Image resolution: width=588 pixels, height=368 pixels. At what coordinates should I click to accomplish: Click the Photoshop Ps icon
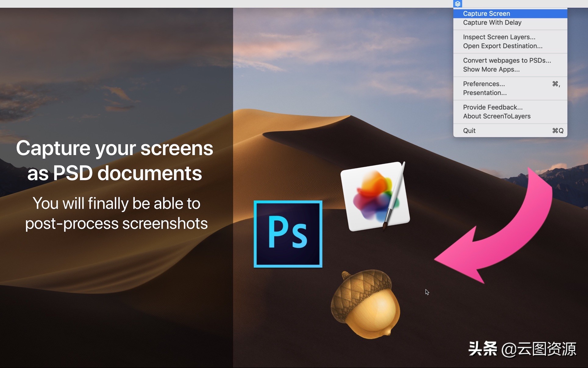click(x=288, y=234)
